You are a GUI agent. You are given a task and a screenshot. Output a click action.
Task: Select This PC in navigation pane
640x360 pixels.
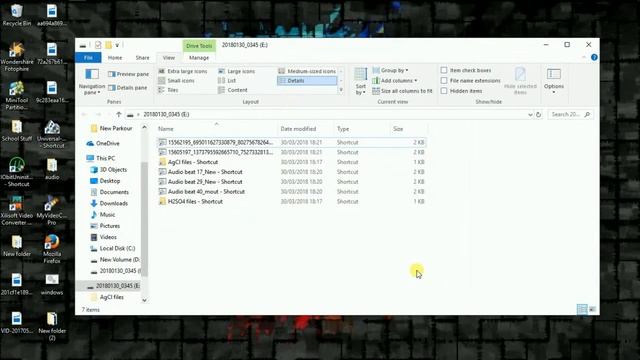coord(101,158)
